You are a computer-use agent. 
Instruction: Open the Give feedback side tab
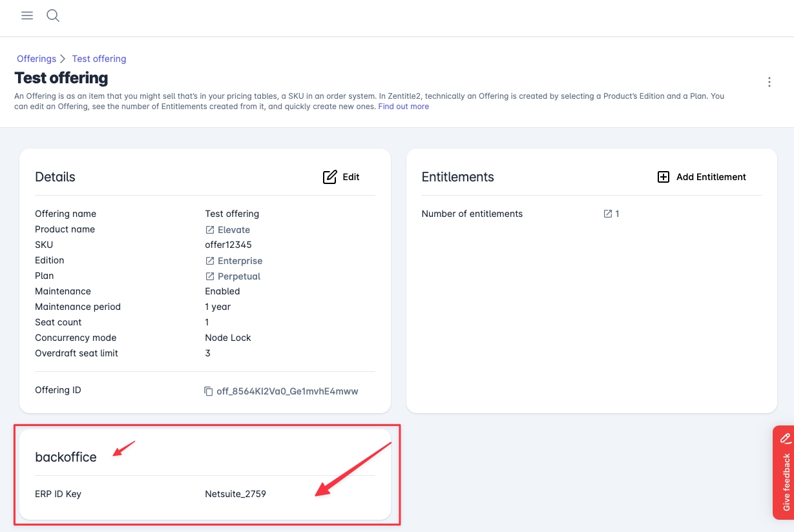click(x=785, y=473)
